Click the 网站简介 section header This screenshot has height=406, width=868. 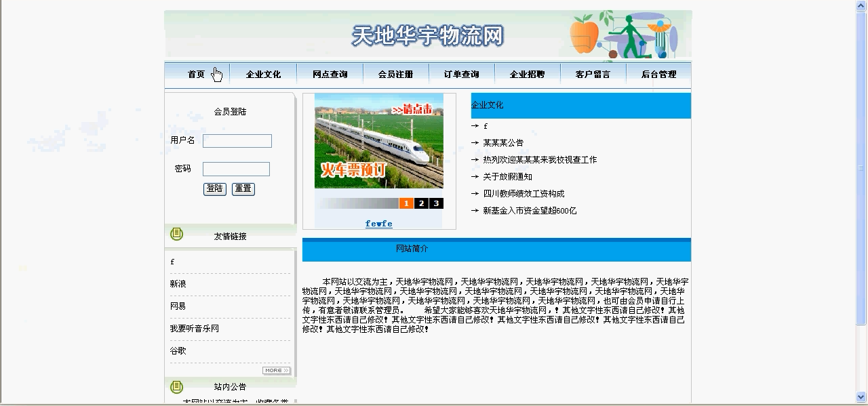point(496,249)
